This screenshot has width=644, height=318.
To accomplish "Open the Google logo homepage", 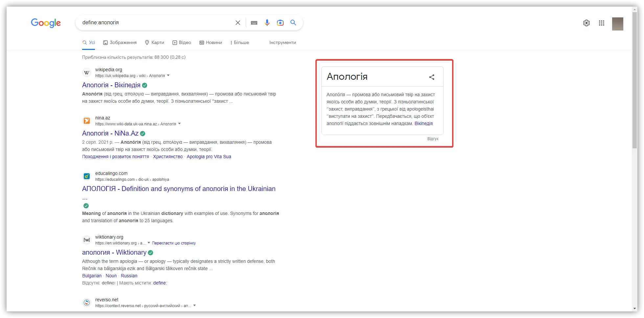I will tap(46, 23).
